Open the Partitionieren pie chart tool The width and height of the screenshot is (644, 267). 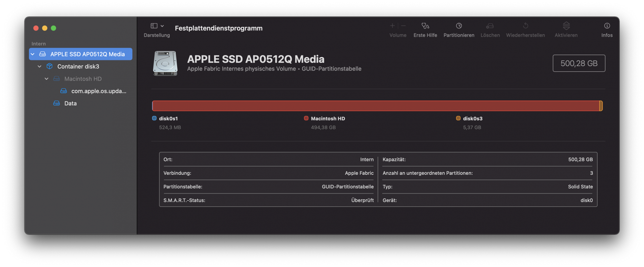pos(459,26)
